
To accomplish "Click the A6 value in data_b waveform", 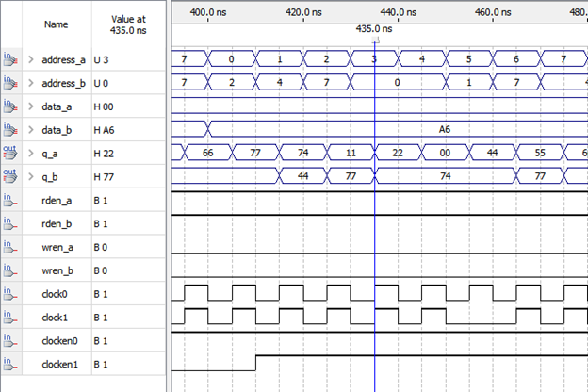I will (447, 129).
